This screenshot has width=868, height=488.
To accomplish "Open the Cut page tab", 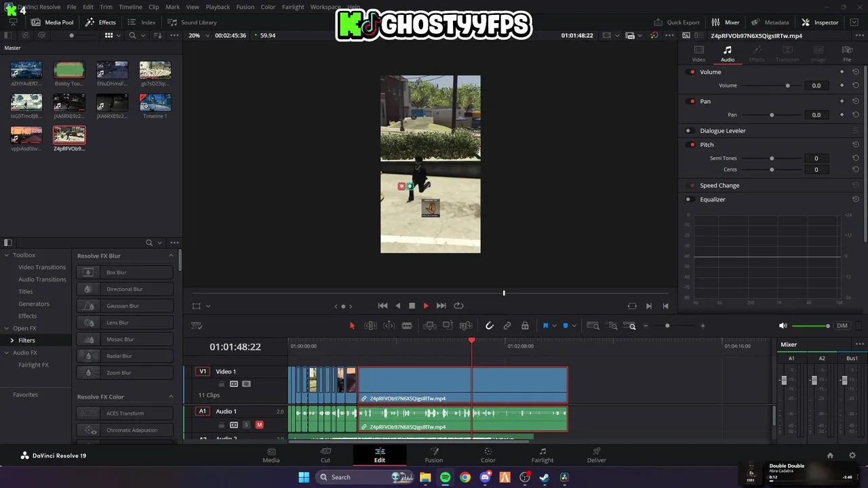I will 325,455.
